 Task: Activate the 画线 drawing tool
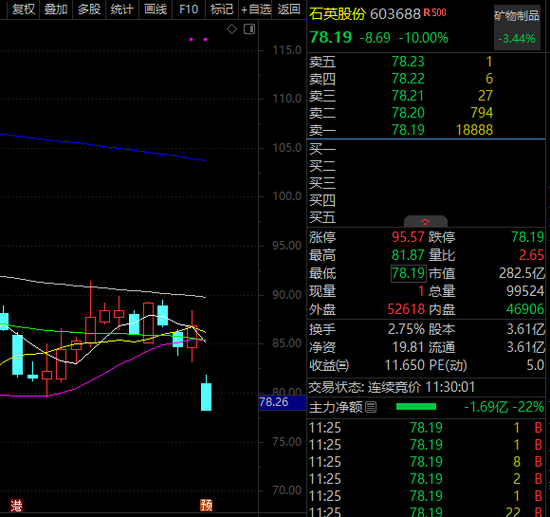[155, 9]
